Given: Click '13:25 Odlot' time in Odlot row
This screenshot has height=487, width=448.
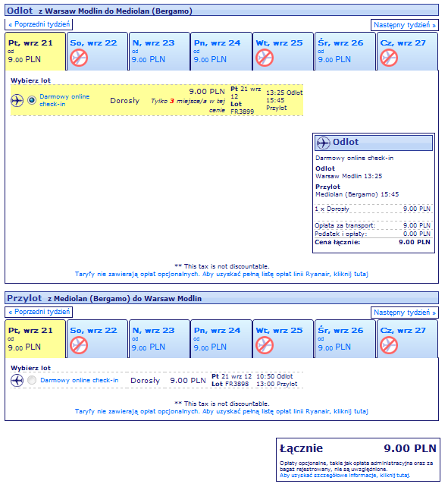Looking at the screenshot, I should pyautogui.click(x=284, y=93).
